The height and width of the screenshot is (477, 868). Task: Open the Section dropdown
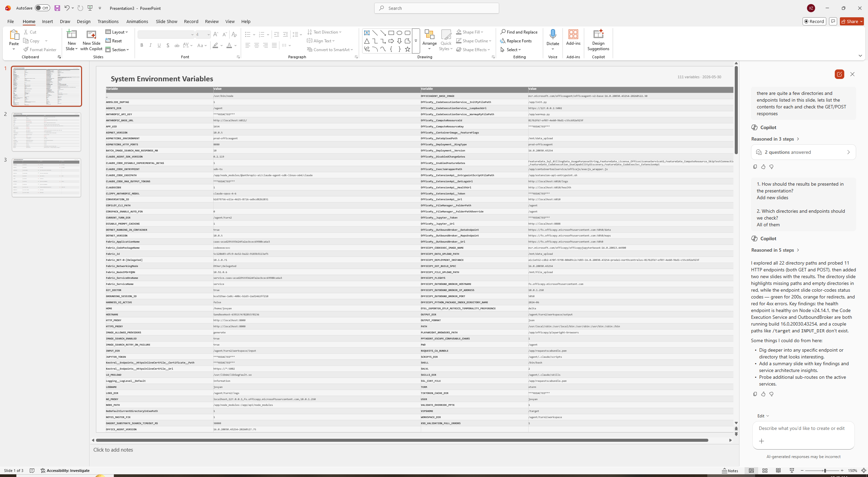tap(117, 49)
